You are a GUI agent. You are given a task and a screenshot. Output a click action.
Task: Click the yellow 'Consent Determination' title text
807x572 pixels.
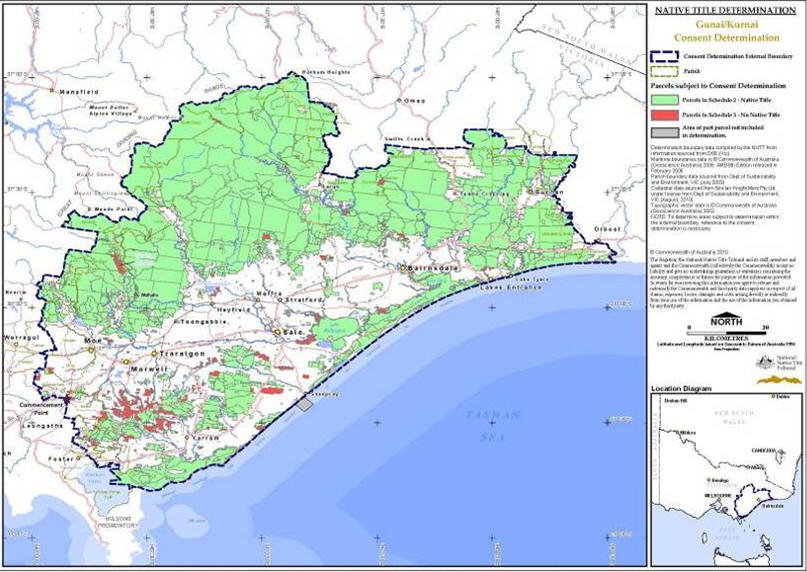click(726, 38)
